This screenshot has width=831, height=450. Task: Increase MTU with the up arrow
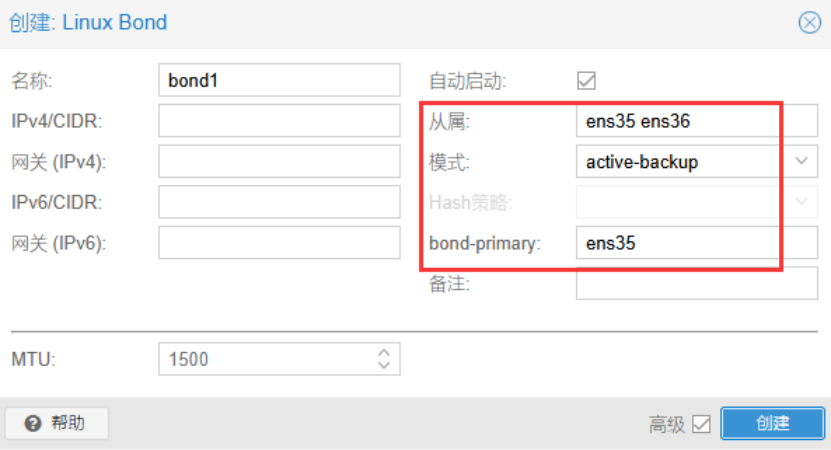pyautogui.click(x=383, y=352)
